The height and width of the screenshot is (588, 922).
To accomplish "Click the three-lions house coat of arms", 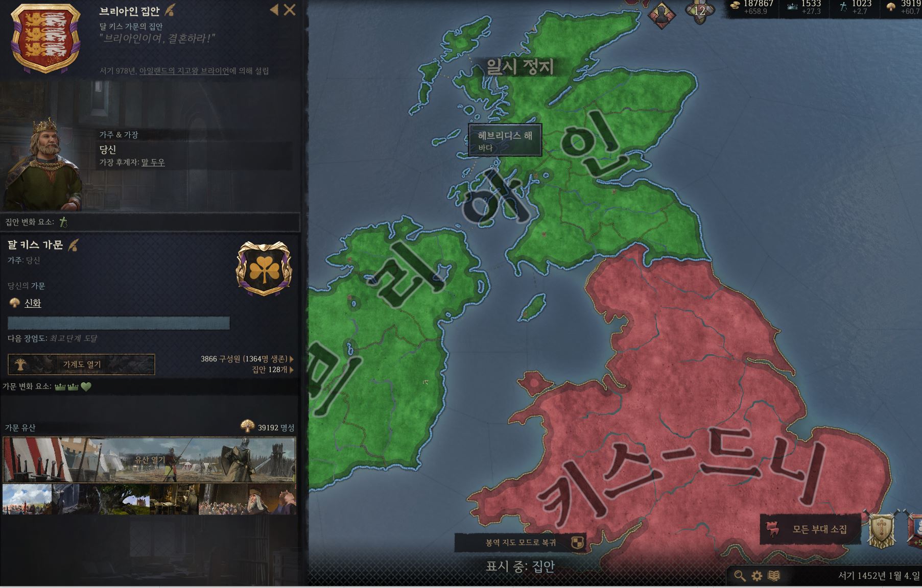I will pos(46,38).
